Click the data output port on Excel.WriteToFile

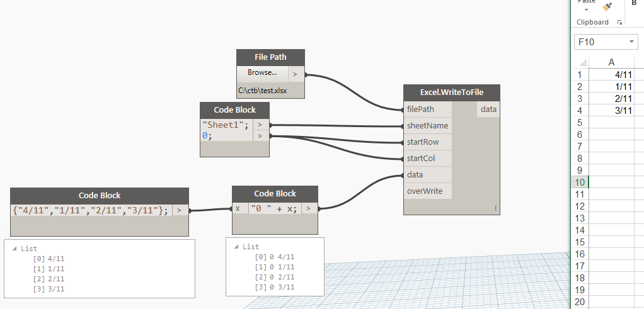coord(488,110)
